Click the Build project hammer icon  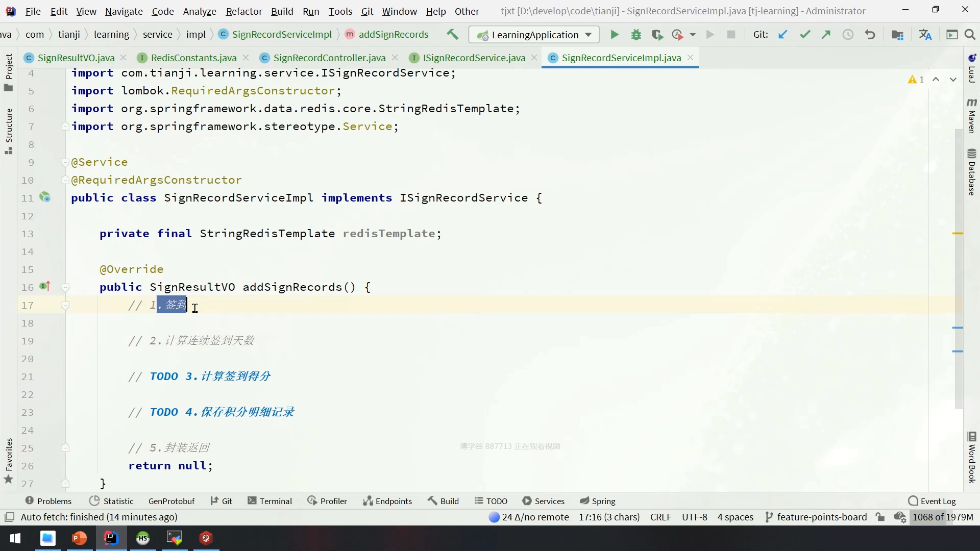[x=452, y=34]
